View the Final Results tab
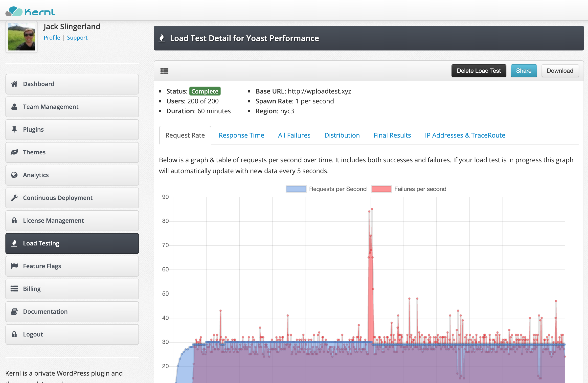This screenshot has height=383, width=588. pyautogui.click(x=392, y=135)
